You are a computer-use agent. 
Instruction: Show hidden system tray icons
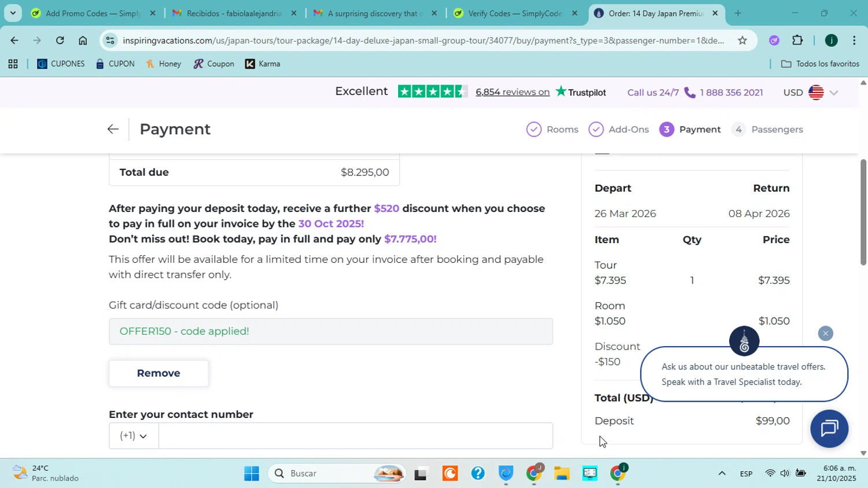click(x=722, y=474)
